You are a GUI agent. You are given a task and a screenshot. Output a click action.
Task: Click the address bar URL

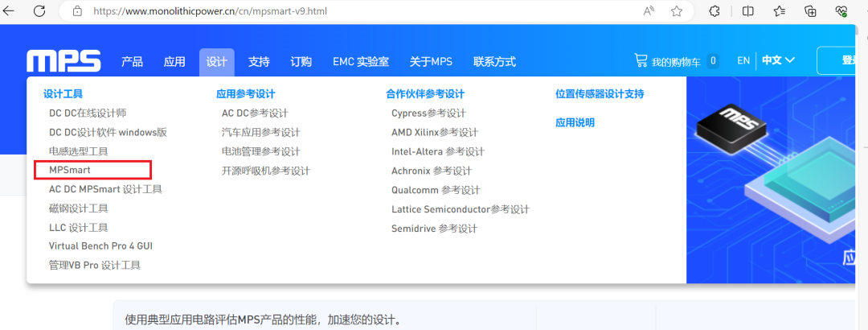[x=211, y=10]
